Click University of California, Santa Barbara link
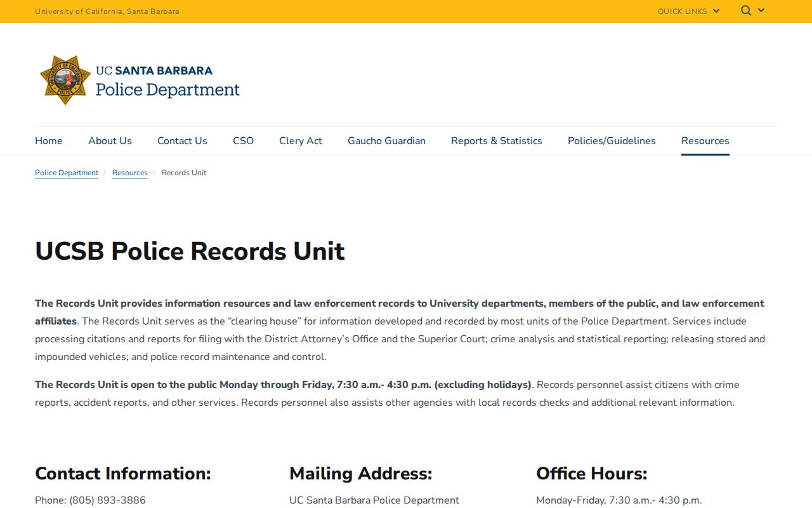812x508 pixels. click(x=107, y=11)
